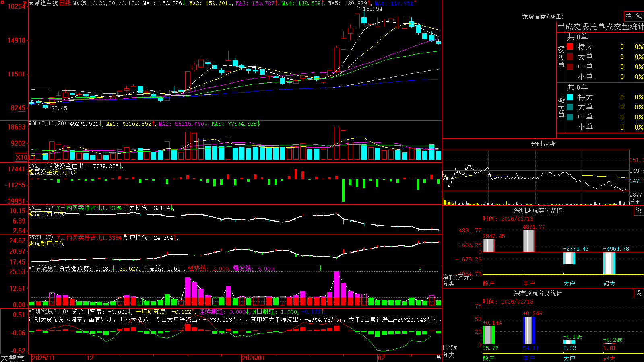Switch 龙虎看盘 to 柱 bar mode

point(629,16)
